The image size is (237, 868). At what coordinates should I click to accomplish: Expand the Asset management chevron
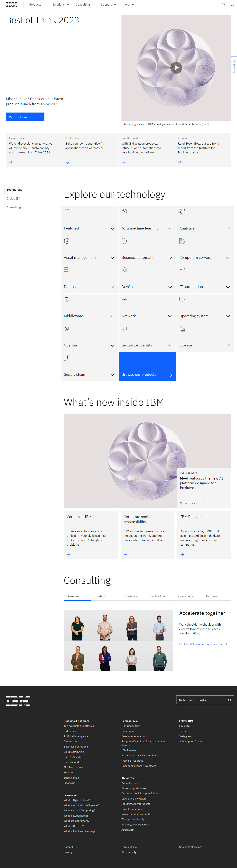(112, 258)
